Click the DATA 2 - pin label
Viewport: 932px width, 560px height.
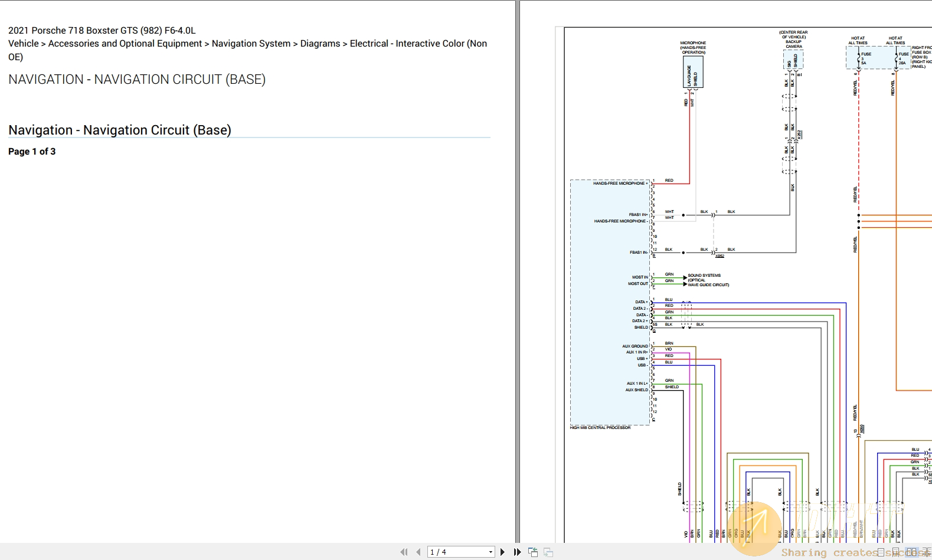(640, 309)
